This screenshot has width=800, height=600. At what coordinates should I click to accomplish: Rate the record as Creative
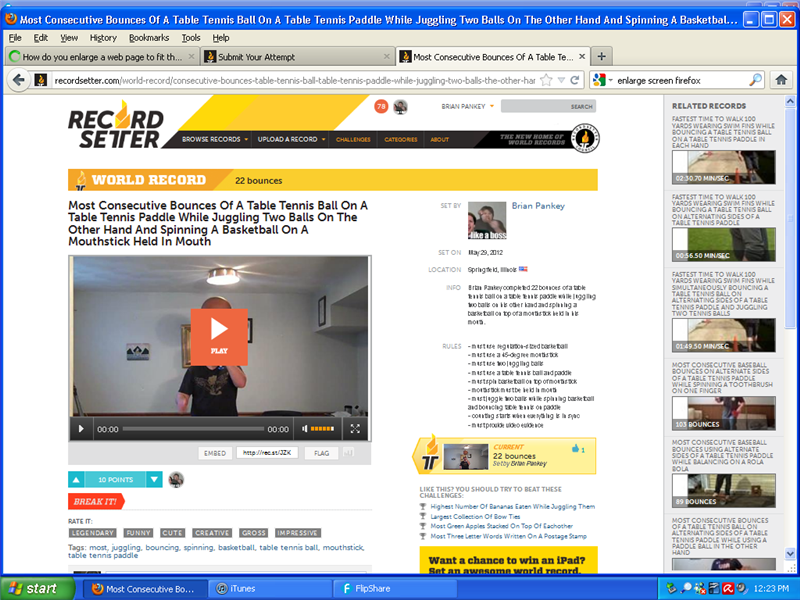click(x=212, y=533)
